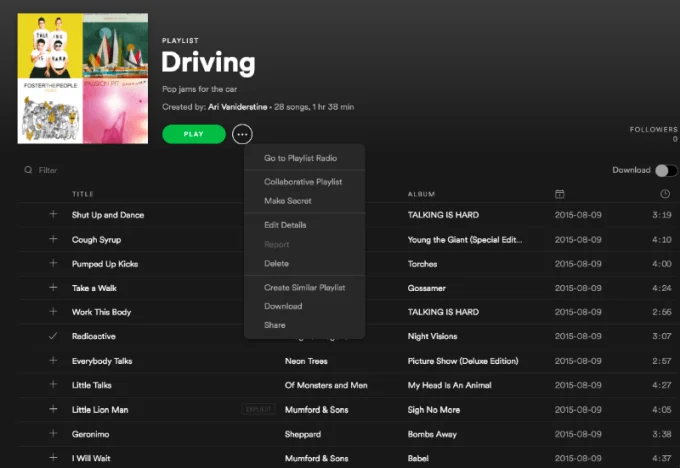
Task: Click the checkmark next to Radioactive
Action: pos(53,336)
